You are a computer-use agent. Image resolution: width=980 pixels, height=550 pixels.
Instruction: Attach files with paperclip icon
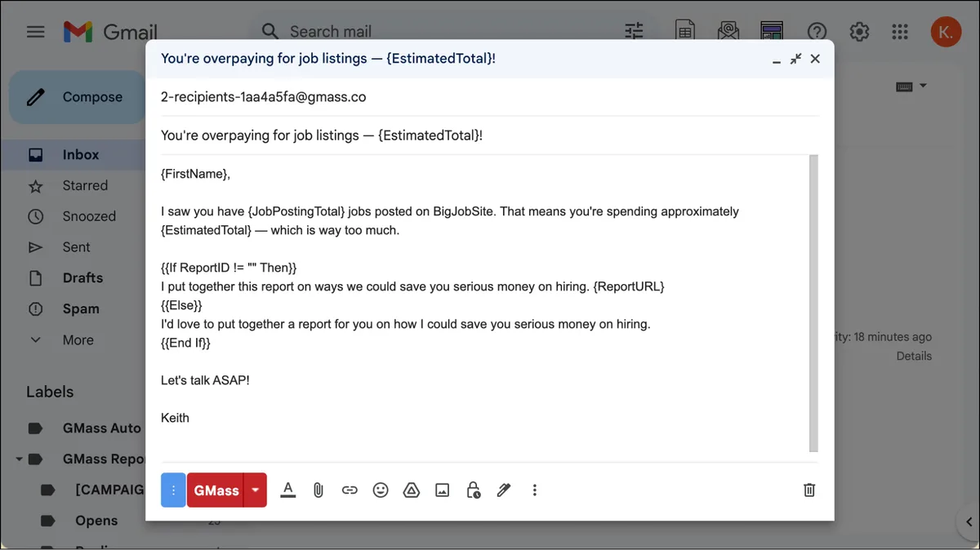(x=318, y=490)
